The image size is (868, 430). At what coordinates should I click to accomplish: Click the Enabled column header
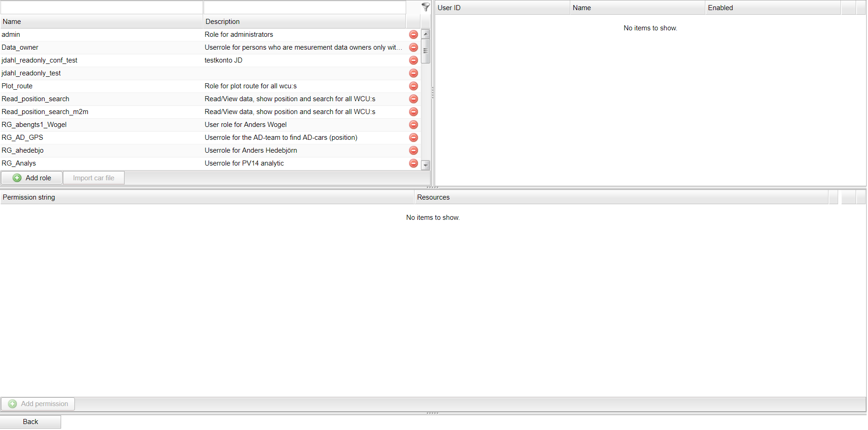point(772,8)
